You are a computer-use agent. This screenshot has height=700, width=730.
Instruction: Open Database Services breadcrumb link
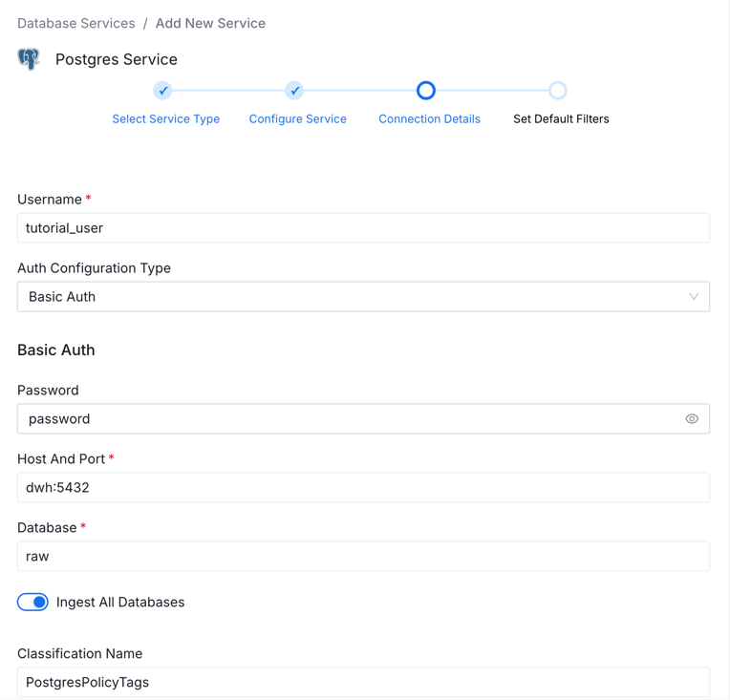[76, 23]
